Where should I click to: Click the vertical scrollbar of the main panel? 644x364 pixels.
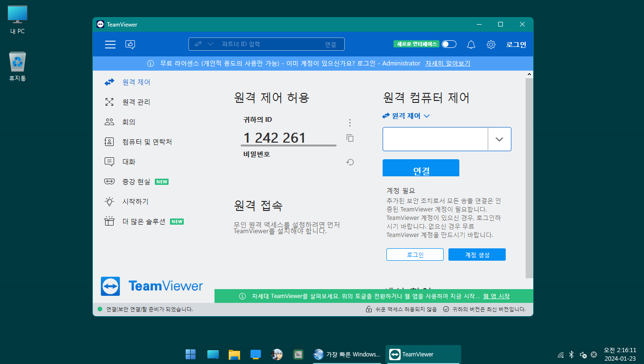[x=529, y=178]
